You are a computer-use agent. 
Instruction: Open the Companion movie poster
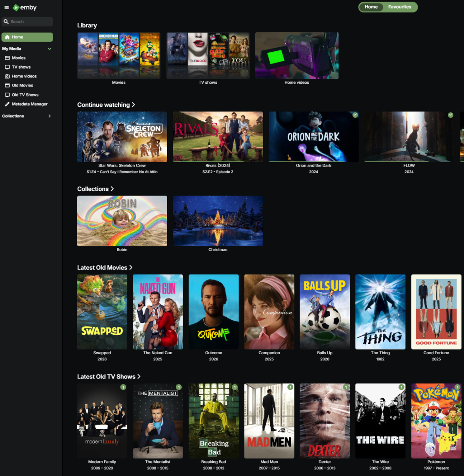(x=269, y=312)
